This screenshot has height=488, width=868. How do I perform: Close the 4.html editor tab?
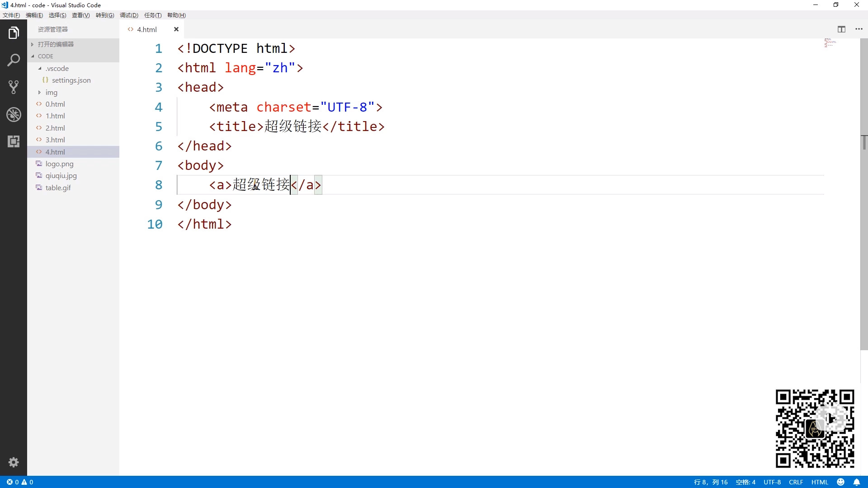pyautogui.click(x=176, y=29)
